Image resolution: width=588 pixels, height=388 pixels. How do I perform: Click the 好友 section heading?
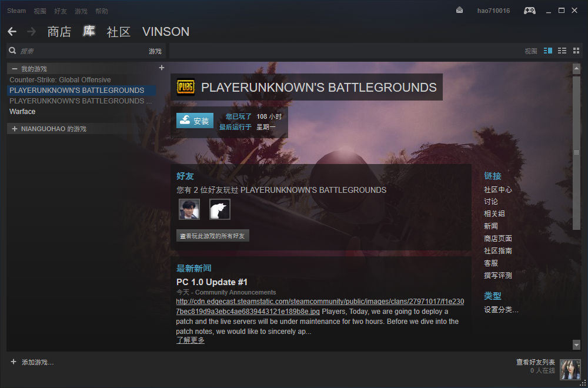pos(185,176)
